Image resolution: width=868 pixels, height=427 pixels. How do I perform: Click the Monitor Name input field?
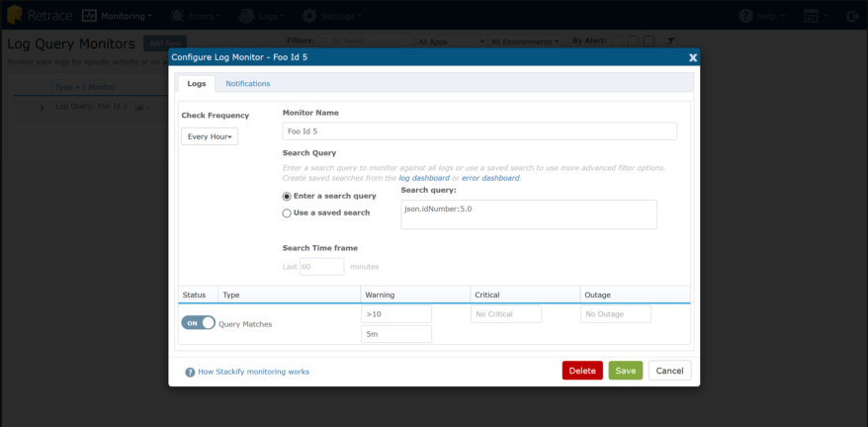(x=479, y=131)
